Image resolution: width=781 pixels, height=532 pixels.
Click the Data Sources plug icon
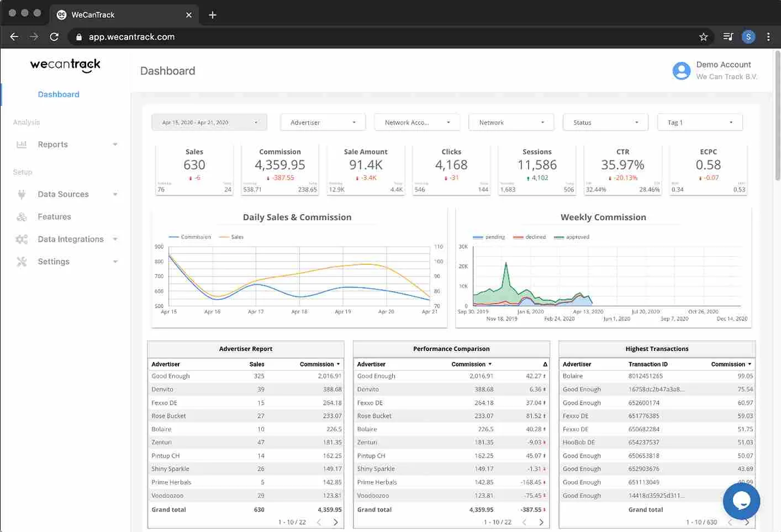point(21,194)
